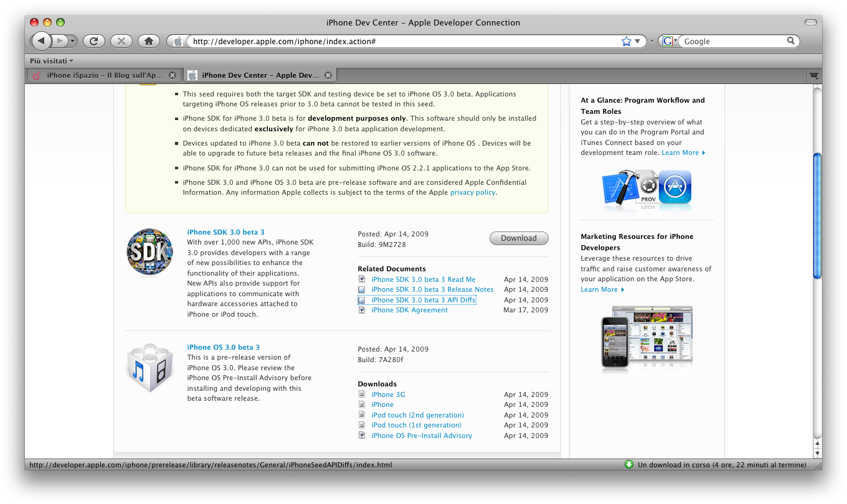Download the iPhone 3G firmware link

(388, 394)
